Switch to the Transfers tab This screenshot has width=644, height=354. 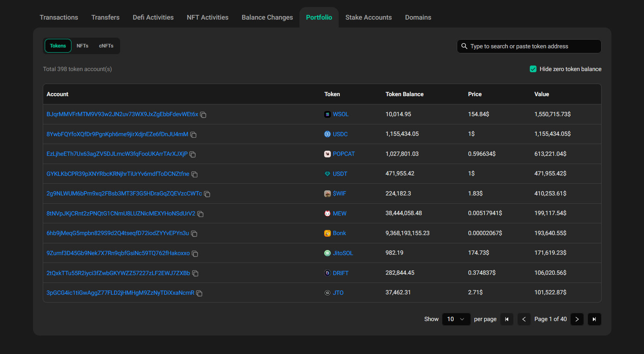tap(106, 17)
